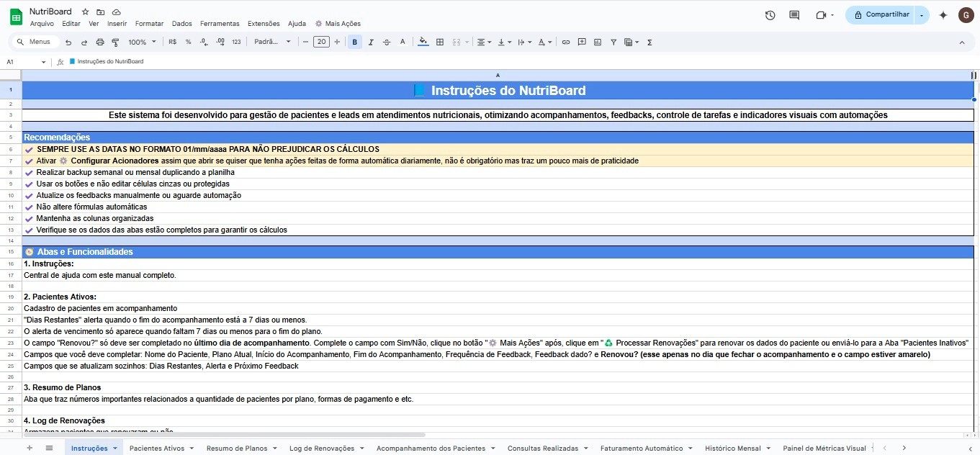Click the Menus search box
Screen dimensions: 980x455
pos(36,42)
